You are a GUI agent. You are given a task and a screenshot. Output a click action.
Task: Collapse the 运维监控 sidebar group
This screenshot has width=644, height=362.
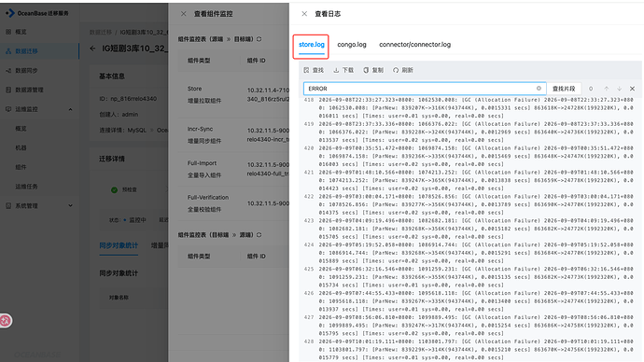70,109
